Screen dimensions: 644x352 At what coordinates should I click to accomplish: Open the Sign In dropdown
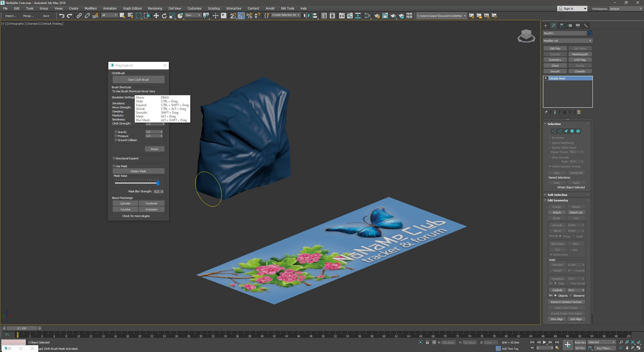(x=572, y=9)
